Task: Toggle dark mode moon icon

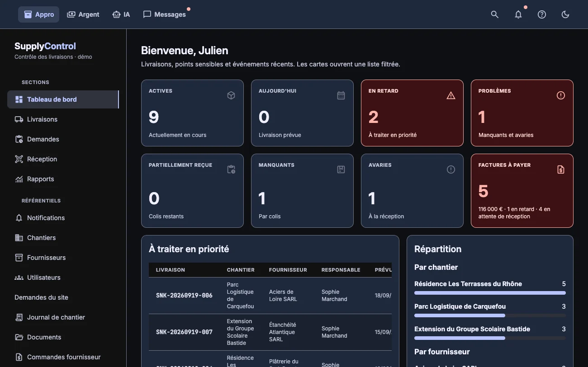Action: point(565,14)
